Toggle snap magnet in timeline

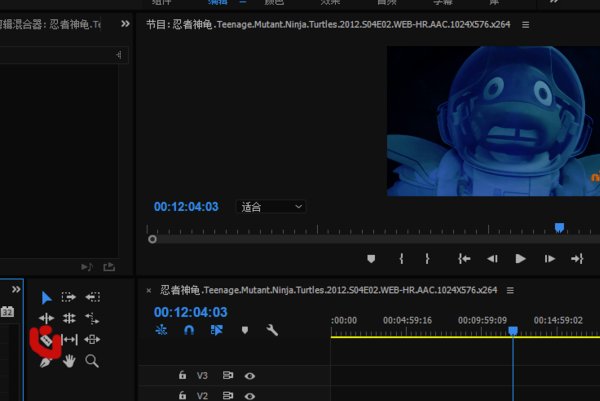coord(189,330)
